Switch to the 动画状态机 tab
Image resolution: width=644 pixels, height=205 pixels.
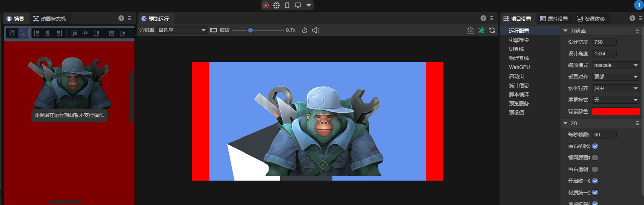pyautogui.click(x=50, y=19)
